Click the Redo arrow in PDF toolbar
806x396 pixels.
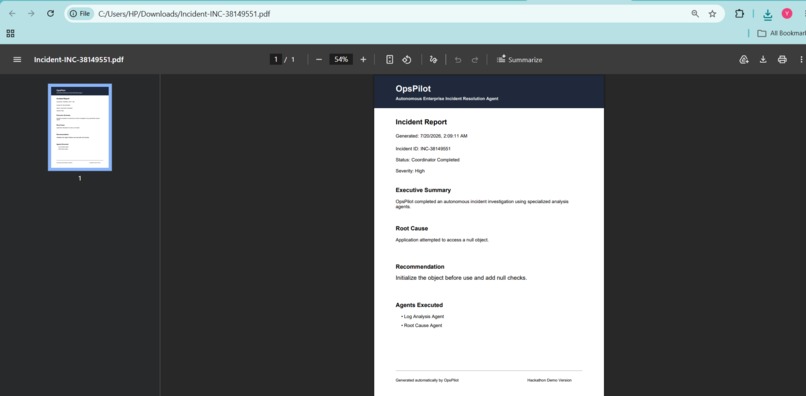click(475, 60)
